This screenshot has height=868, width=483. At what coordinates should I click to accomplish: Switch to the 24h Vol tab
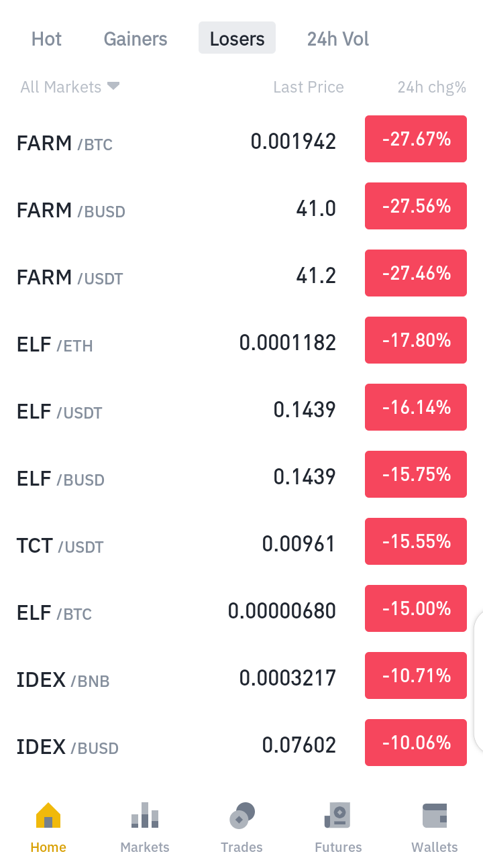click(338, 39)
